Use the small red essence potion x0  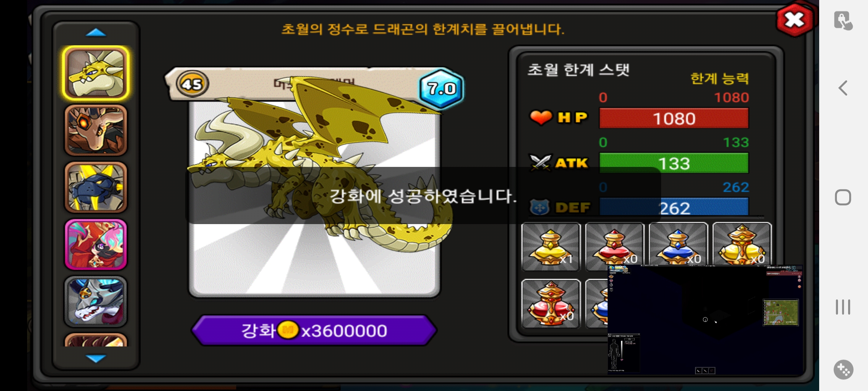coord(614,247)
